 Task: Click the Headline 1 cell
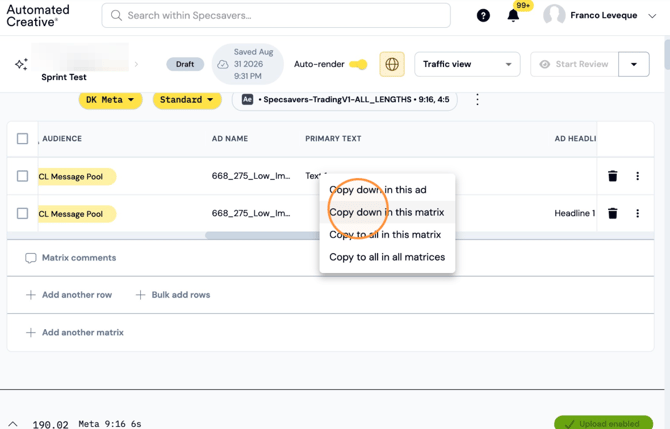pos(574,213)
